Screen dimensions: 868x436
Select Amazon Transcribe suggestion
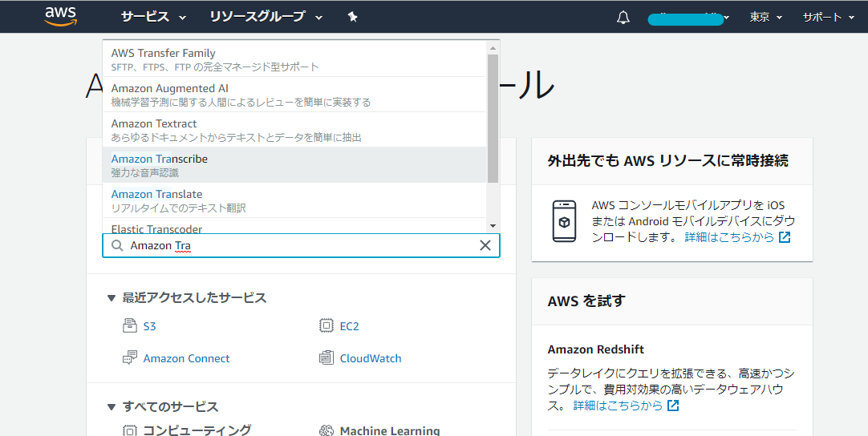click(294, 165)
